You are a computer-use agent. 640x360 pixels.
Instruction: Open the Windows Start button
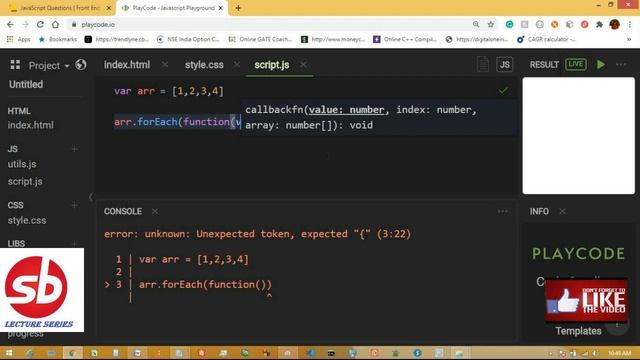9,353
